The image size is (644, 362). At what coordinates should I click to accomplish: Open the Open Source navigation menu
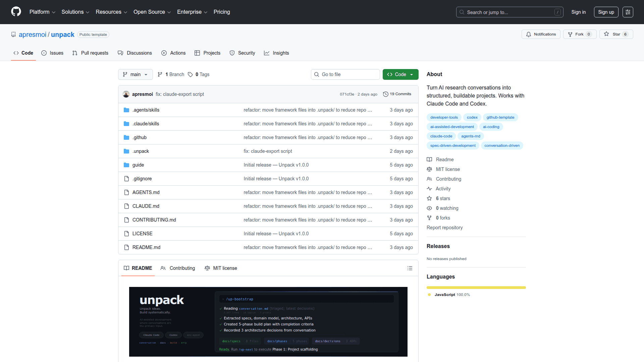tap(152, 12)
